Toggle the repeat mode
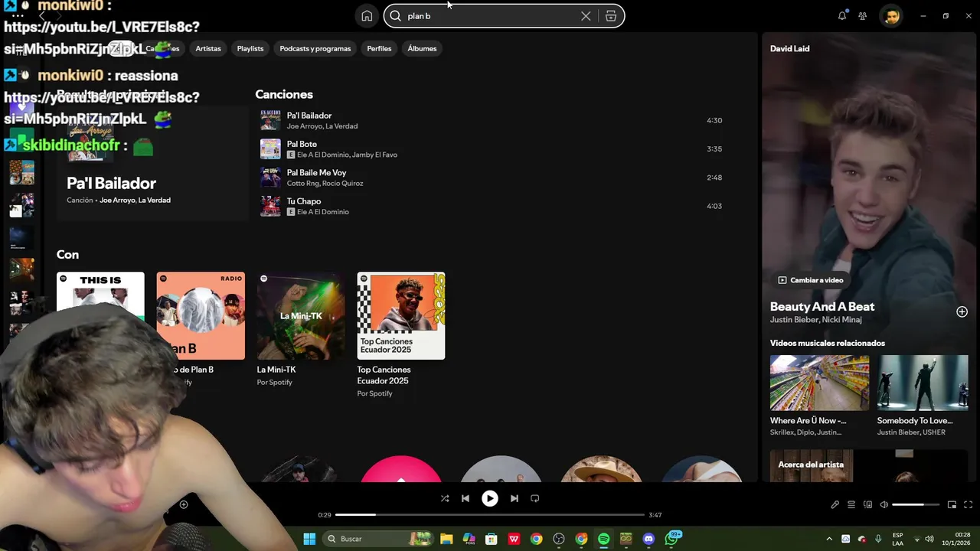Screen dimensions: 980x551 click(535, 498)
